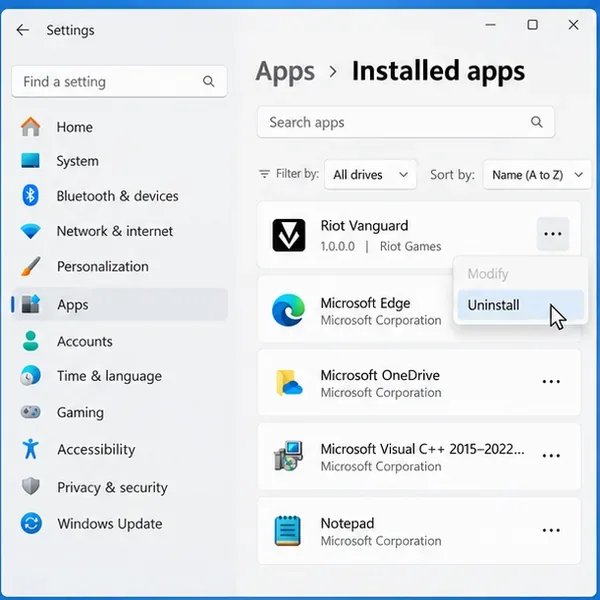Click the Installed apps heading
600x600 pixels.
[x=438, y=71]
